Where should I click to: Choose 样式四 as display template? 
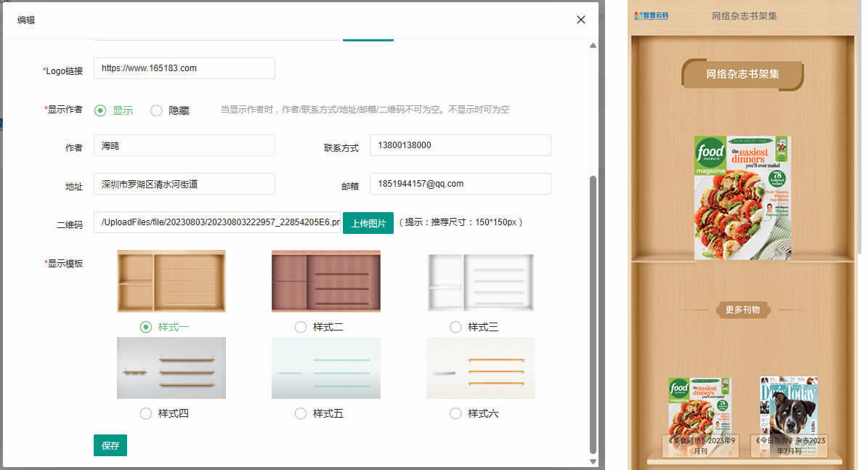pos(146,413)
